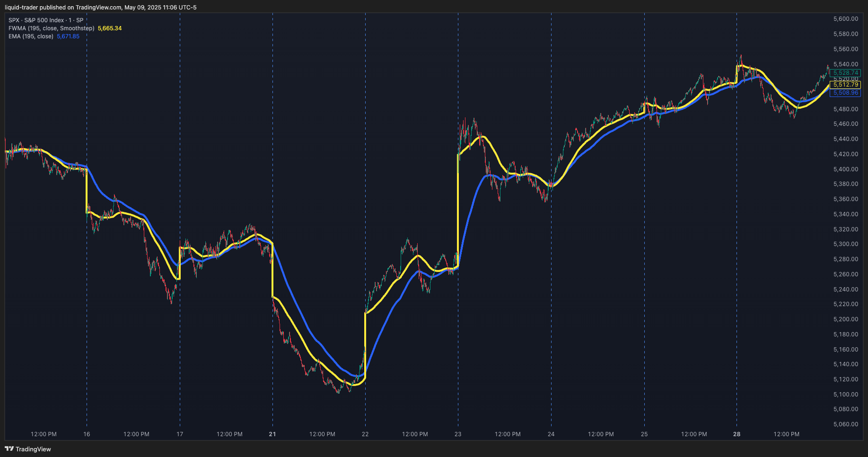Click the 5,060.00 price axis label
Viewport: 868px width, 457px height.
(846, 424)
